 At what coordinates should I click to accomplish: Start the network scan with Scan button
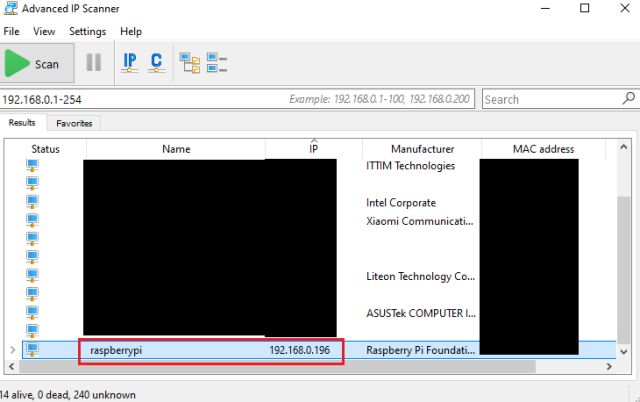click(x=37, y=64)
